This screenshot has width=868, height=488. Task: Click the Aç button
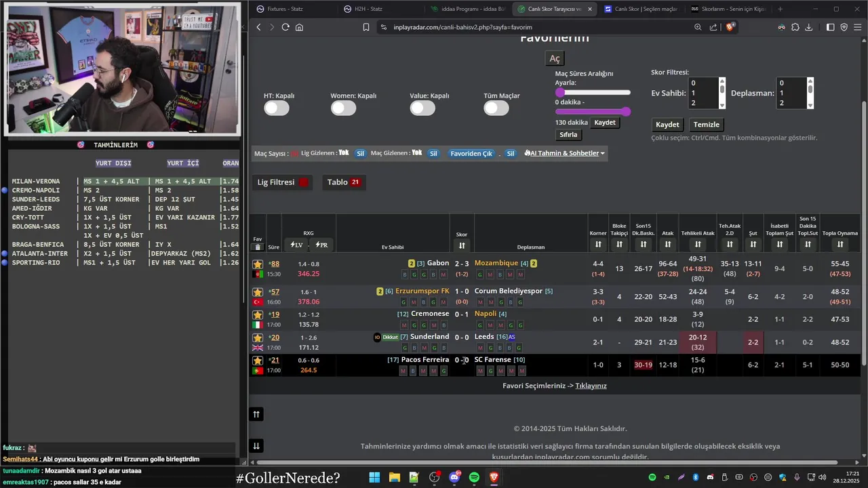555,59
